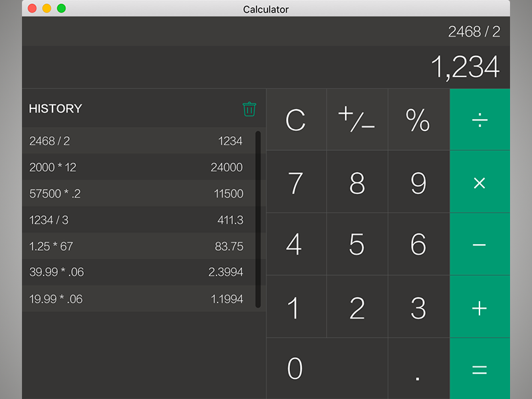Select the "19.99 * .06" history row
This screenshot has height=399, width=532.
click(136, 299)
